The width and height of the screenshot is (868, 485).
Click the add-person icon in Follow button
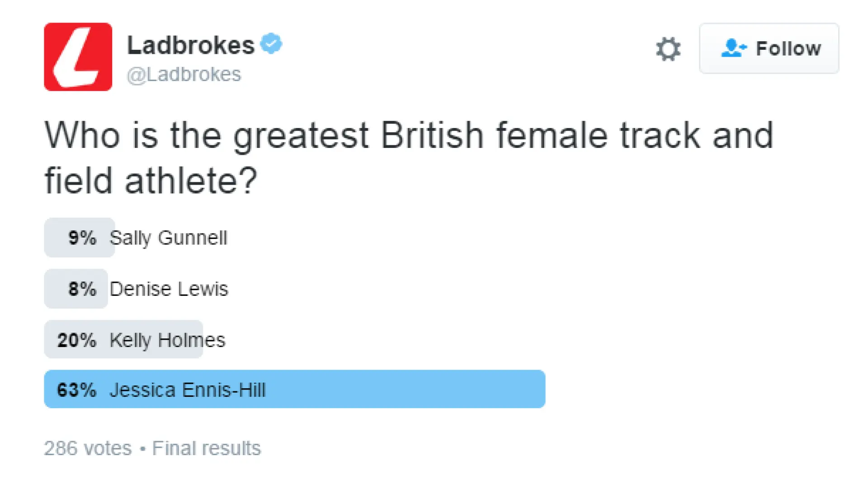[x=733, y=48]
